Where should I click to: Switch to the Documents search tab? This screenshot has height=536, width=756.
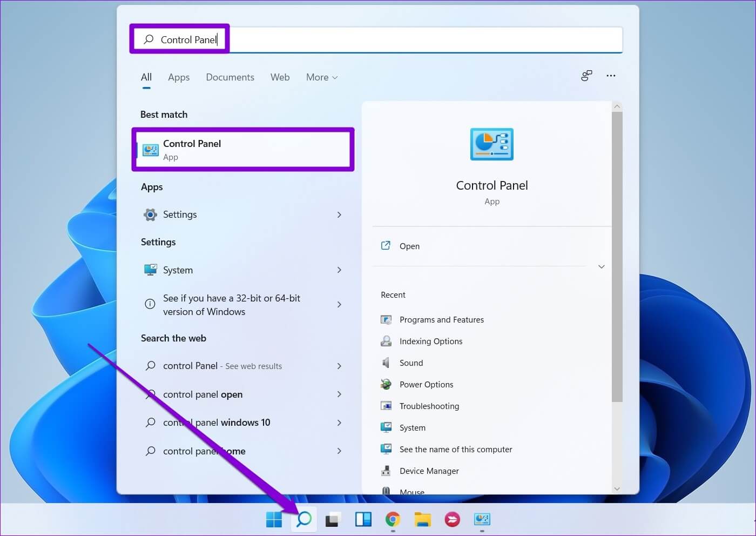coord(230,77)
